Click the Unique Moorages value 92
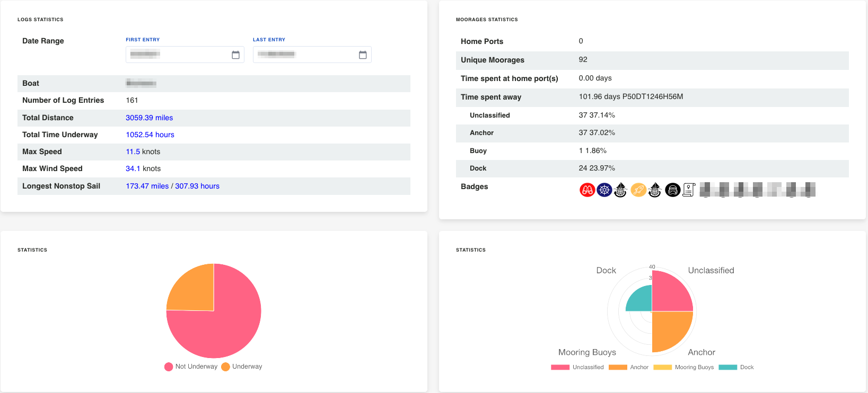 583,60
